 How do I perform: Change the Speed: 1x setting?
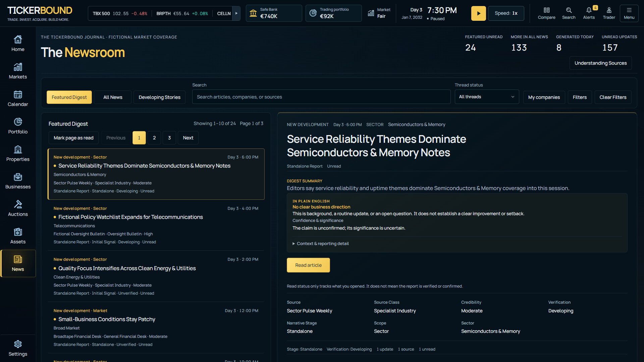[x=506, y=13]
